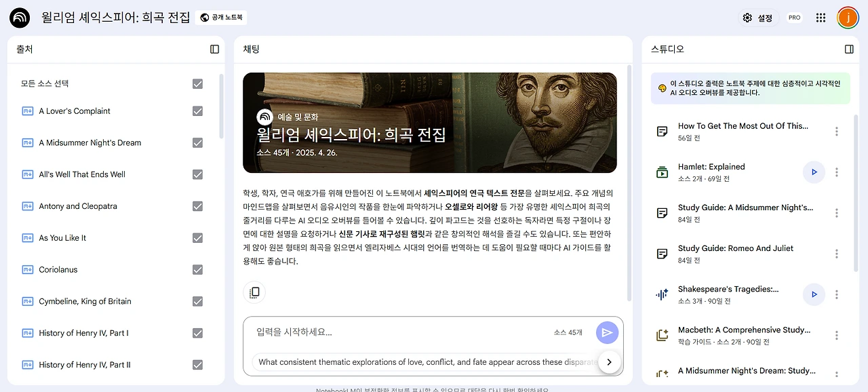Send message with the arrow send icon
This screenshot has height=392, width=868.
[x=608, y=332]
